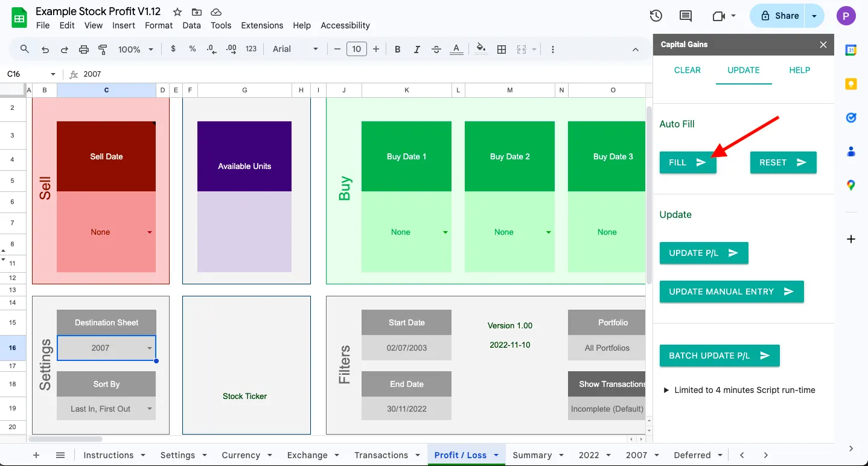Screen dimensions: 868x466
Task: Toggle strikethrough formatting
Action: [436, 49]
